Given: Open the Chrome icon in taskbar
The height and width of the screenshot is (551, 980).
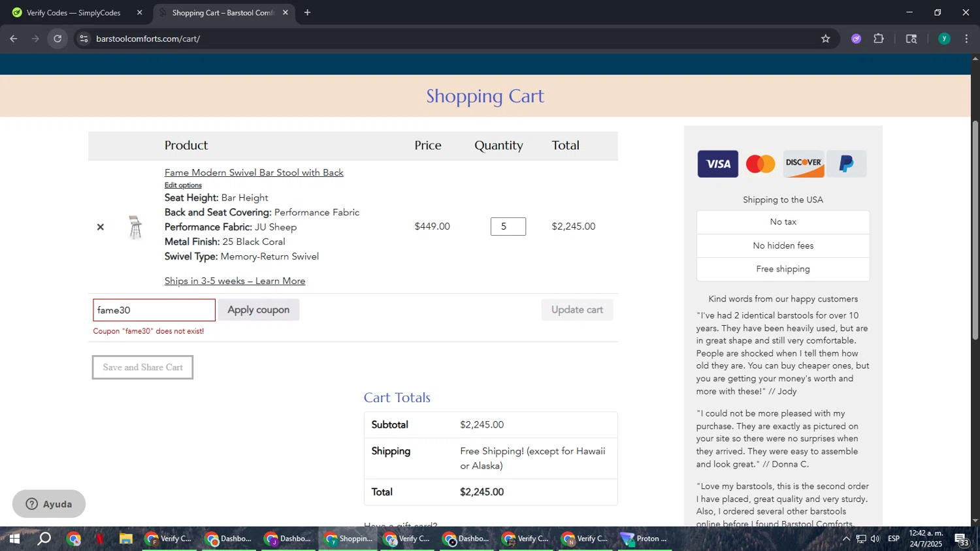Looking at the screenshot, I should [73, 539].
